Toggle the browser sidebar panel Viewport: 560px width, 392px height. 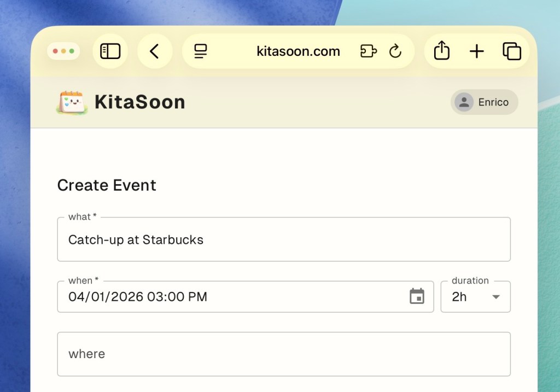(x=110, y=51)
